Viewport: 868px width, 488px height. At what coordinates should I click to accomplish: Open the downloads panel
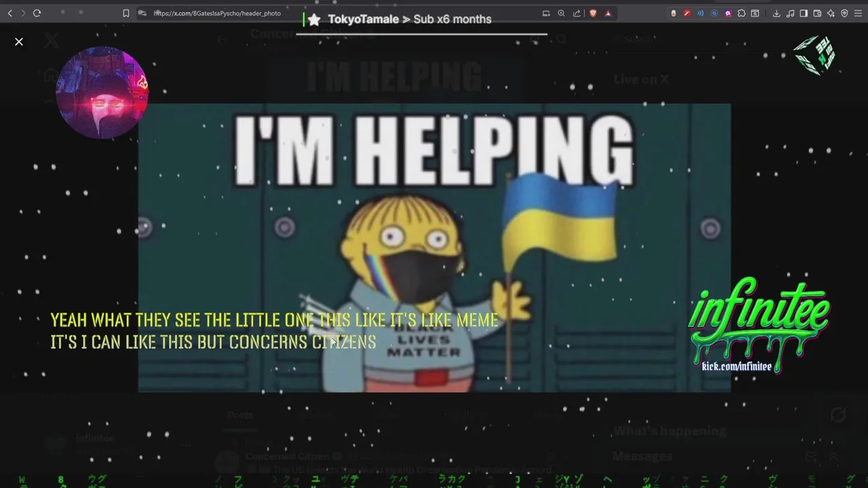coord(776,14)
